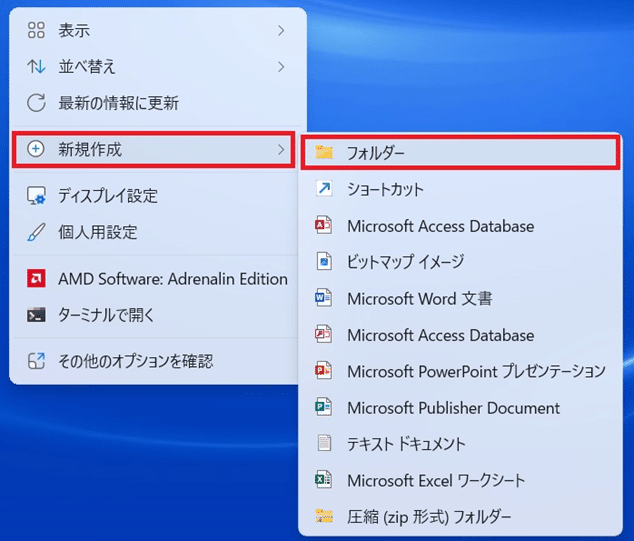Open 個人用設定 from the menu
Image resolution: width=634 pixels, height=541 pixels.
(x=156, y=232)
